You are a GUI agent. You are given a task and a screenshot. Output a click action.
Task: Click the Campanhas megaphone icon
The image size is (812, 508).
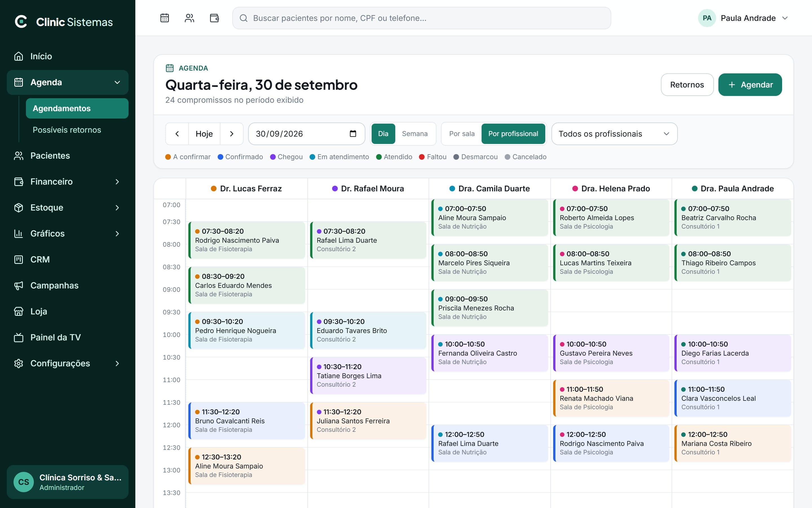pyautogui.click(x=19, y=286)
